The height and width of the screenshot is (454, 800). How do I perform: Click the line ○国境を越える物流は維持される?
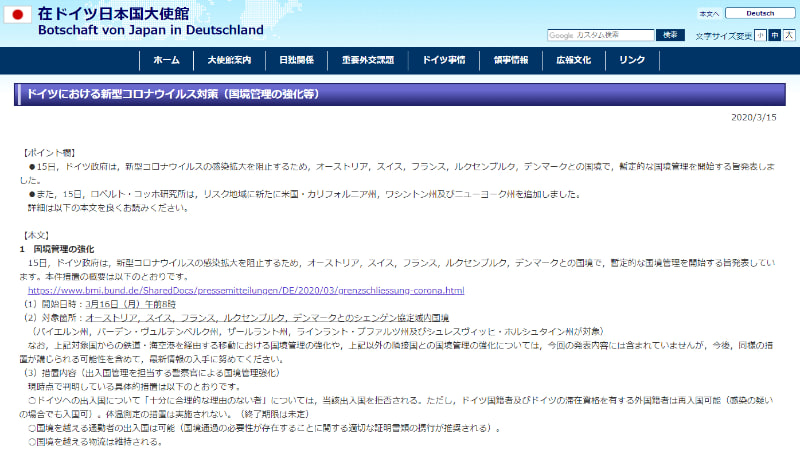point(95,442)
